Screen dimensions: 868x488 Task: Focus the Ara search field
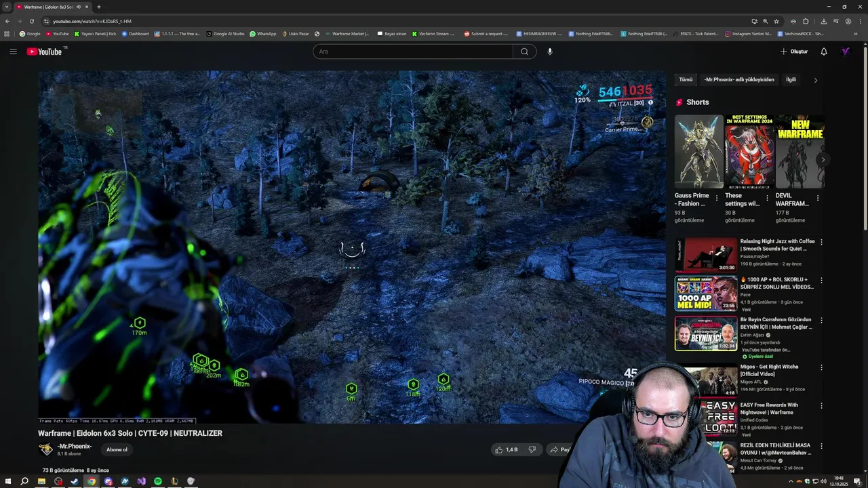pos(413,52)
